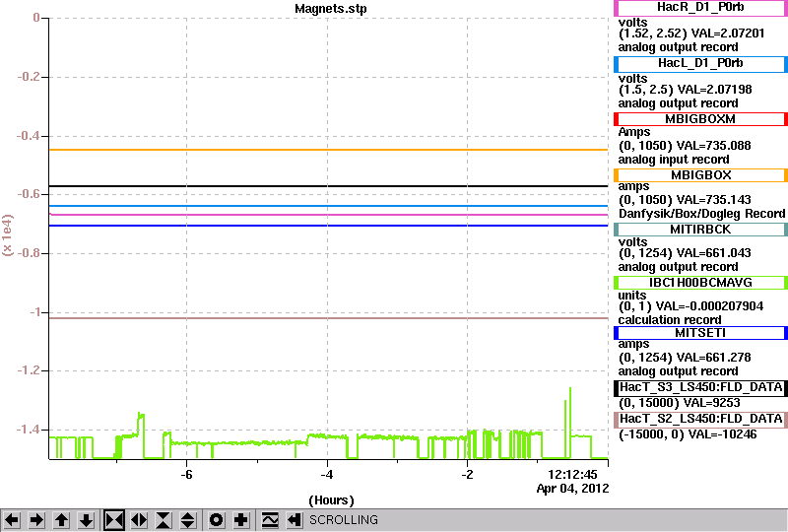This screenshot has height=532, width=788.
Task: Pan the plot right with the right arrow
Action: (36, 520)
